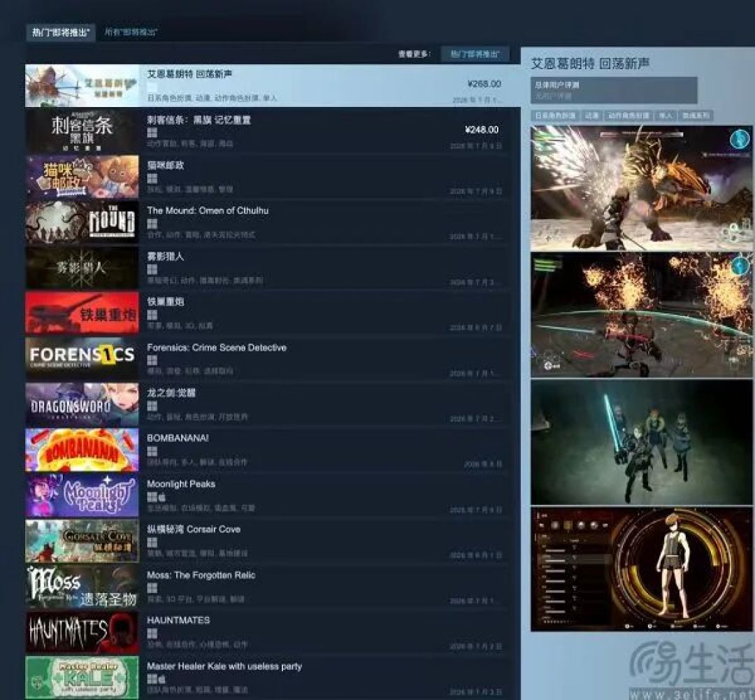Image resolution: width=755 pixels, height=700 pixels.
Task: Open the Moss 遗落圣物 capsule image
Action: 82,586
